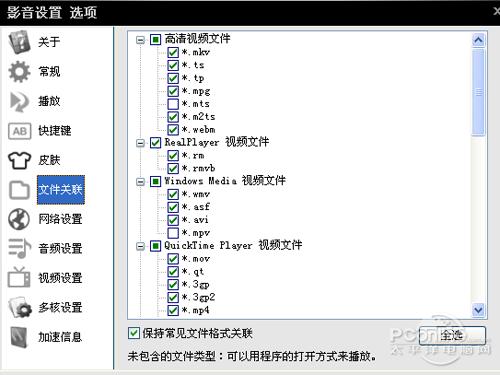Click the 视频设置 TV icon
The width and height of the screenshot is (500, 375).
[19, 277]
